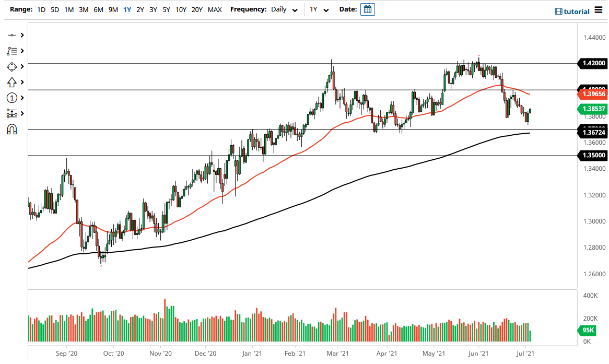The height and width of the screenshot is (364, 609).
Task: Click the green 1.38537 price label
Action: click(592, 109)
